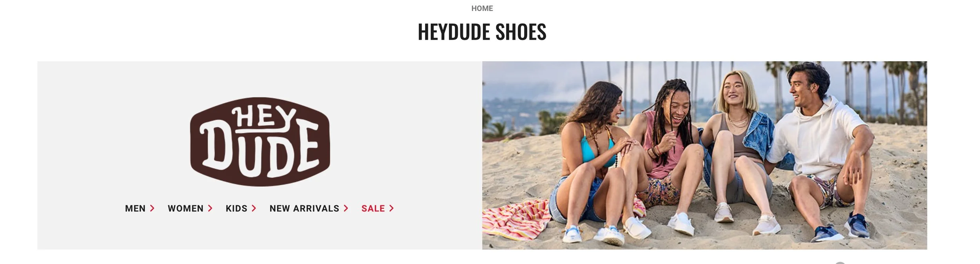Viewport: 980px width, 264px height.
Task: Select the KIDS category label
Action: coord(236,208)
